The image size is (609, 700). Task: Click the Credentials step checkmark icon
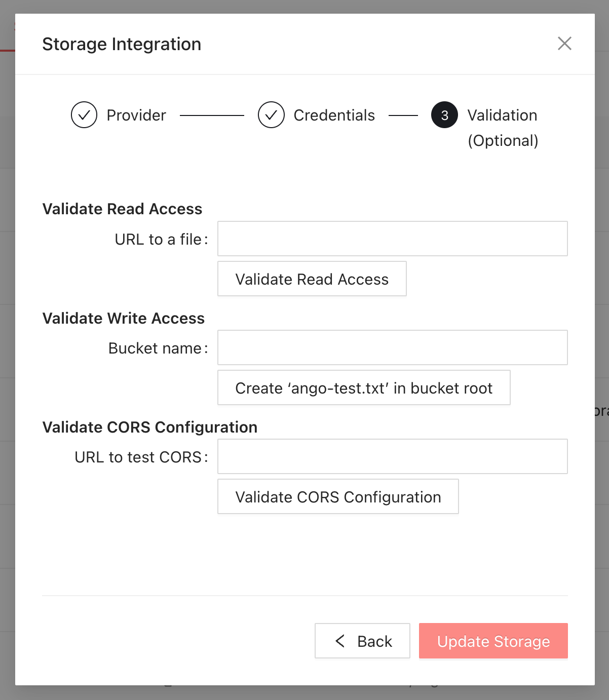tap(271, 115)
